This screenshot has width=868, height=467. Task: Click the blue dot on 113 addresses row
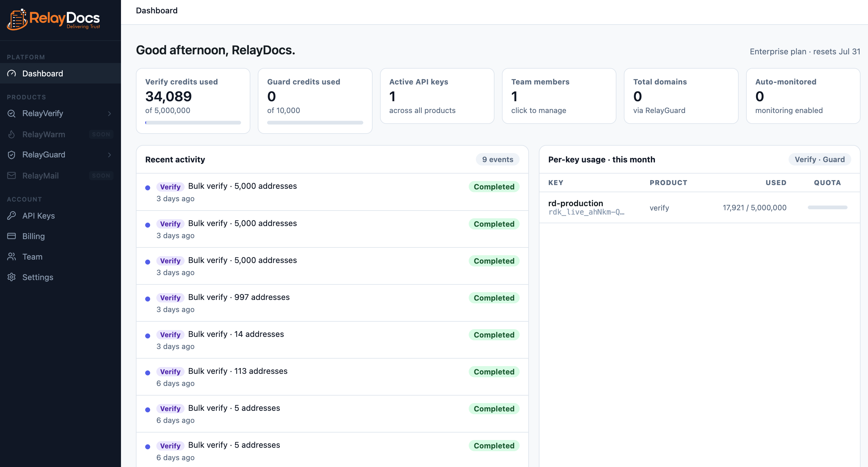coord(148,373)
